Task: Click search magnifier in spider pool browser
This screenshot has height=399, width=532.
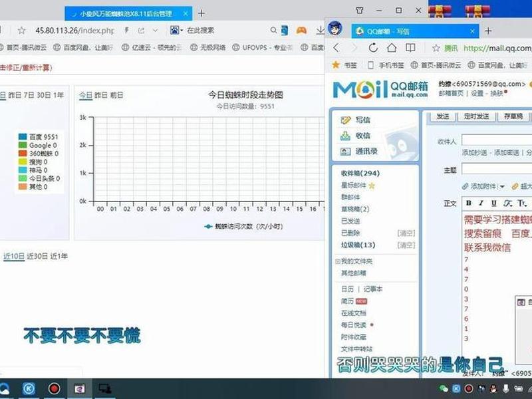Action: click(x=273, y=31)
